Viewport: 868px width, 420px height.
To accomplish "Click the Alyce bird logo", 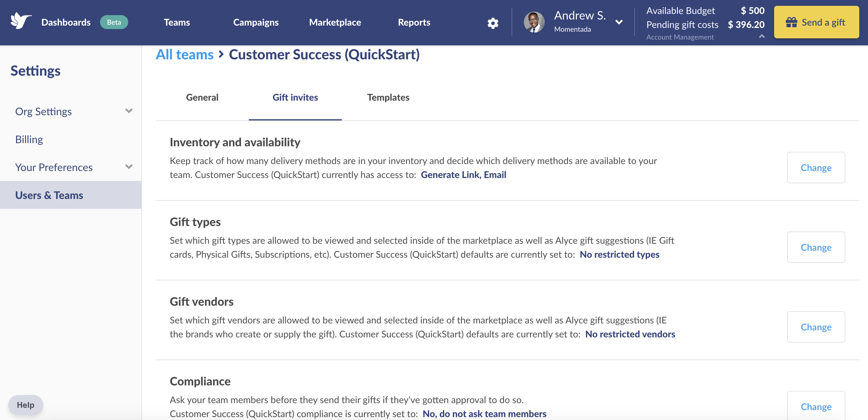I will tap(21, 21).
